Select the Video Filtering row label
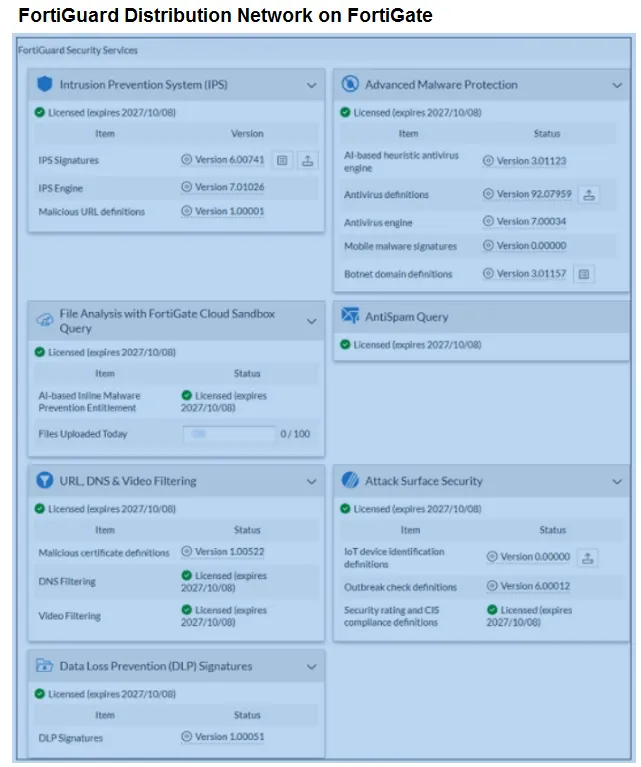 click(x=69, y=616)
